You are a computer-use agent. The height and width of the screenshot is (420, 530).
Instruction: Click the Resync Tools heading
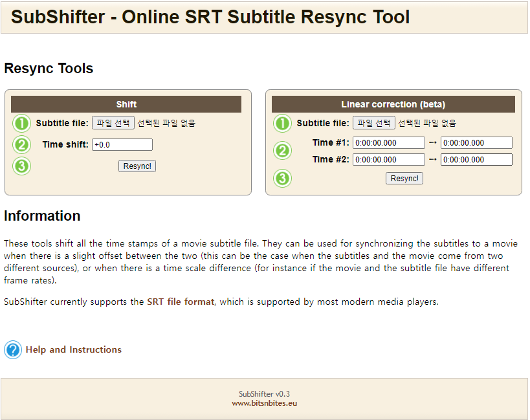click(49, 69)
